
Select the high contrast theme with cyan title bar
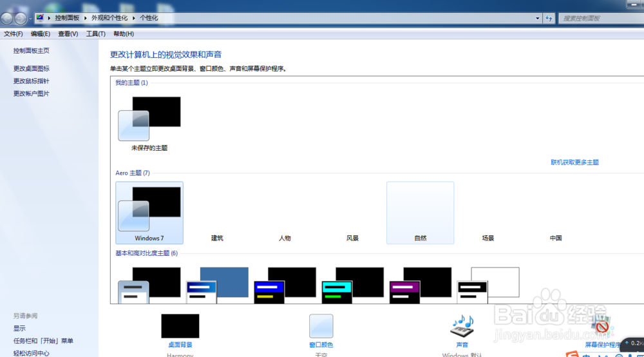click(352, 285)
